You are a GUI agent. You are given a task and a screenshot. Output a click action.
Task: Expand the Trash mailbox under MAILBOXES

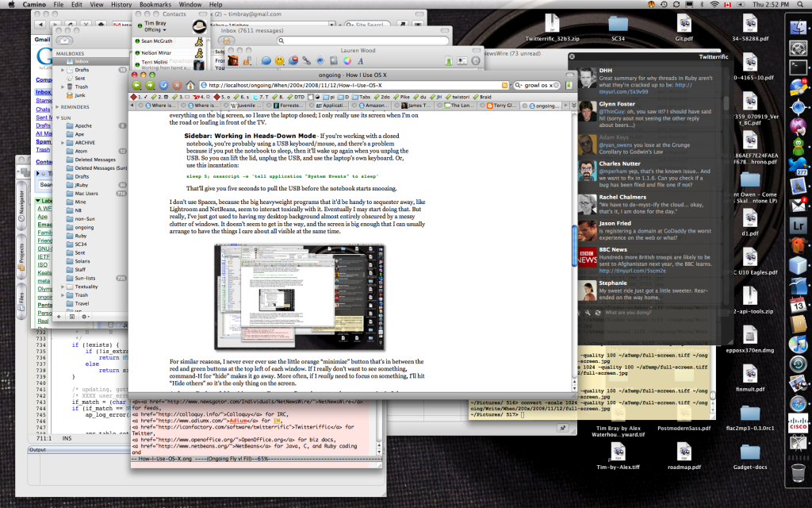click(63, 87)
